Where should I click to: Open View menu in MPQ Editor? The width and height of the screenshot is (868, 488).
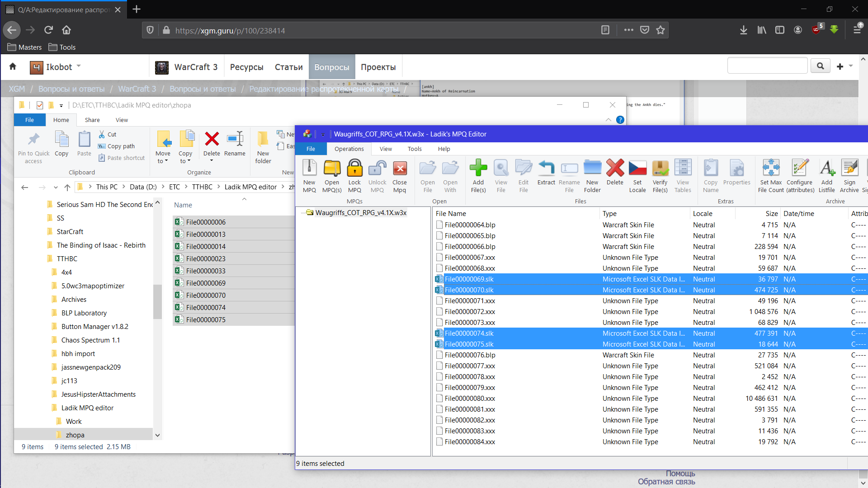pos(386,149)
